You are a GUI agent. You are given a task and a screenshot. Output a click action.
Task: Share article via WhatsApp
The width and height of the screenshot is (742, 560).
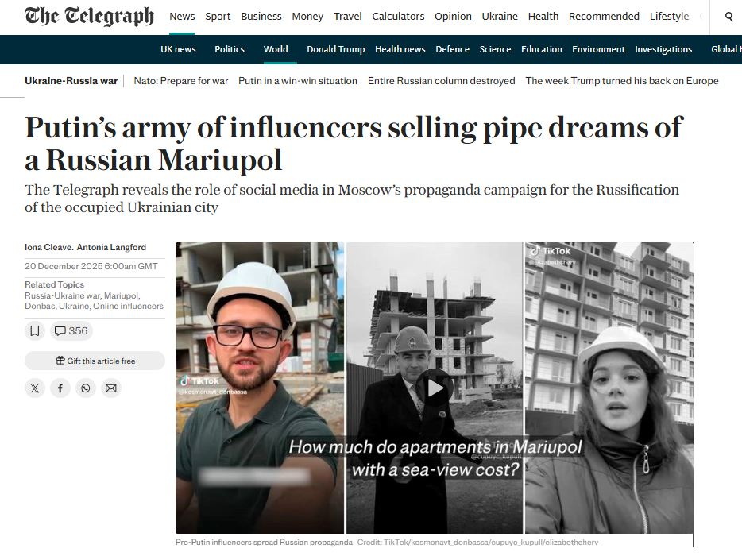[x=86, y=388]
